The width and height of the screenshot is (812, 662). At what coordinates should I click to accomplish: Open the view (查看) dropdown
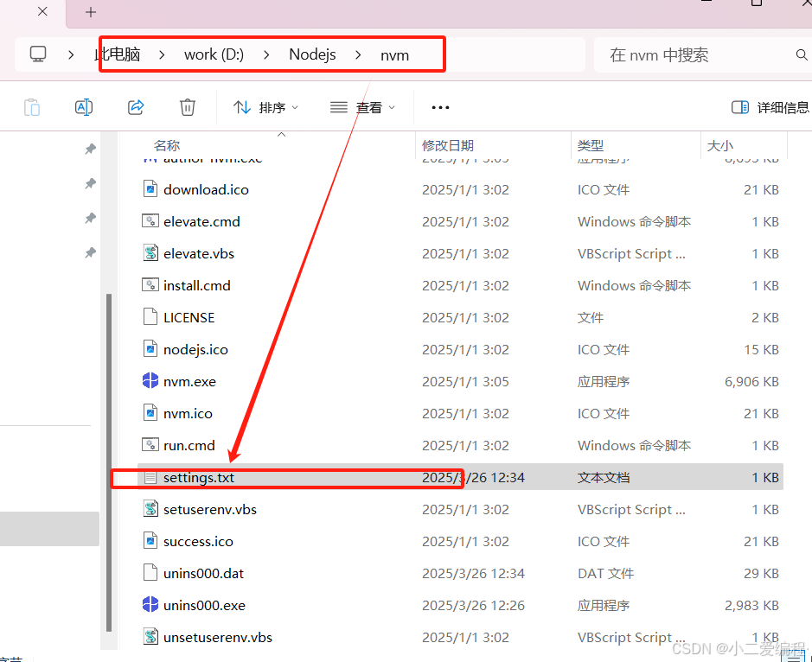pyautogui.click(x=362, y=108)
